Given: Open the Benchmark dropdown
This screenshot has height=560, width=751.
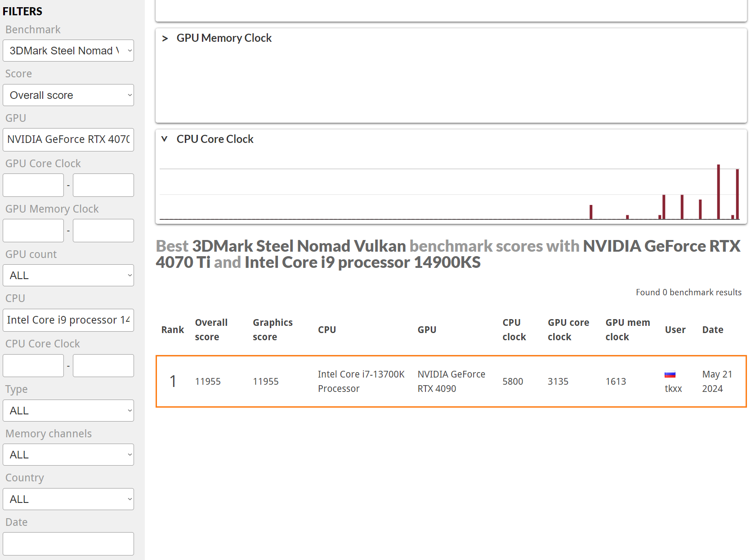Looking at the screenshot, I should [x=68, y=51].
